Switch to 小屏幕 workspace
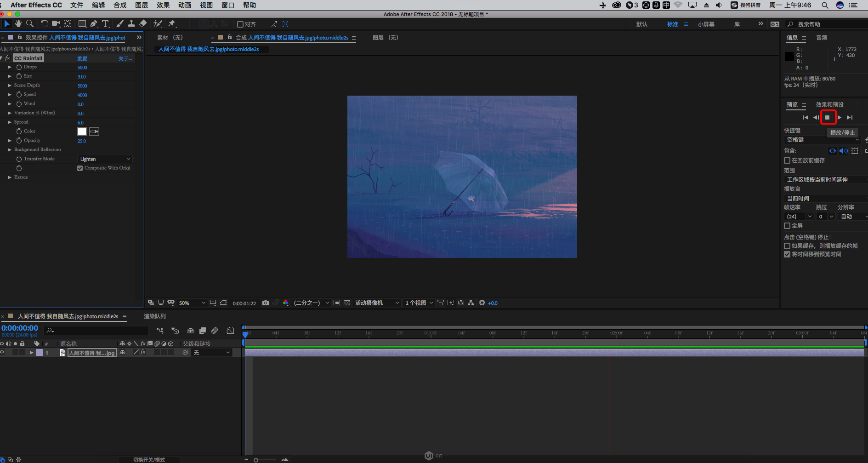Viewport: 868px width, 463px height. (706, 24)
